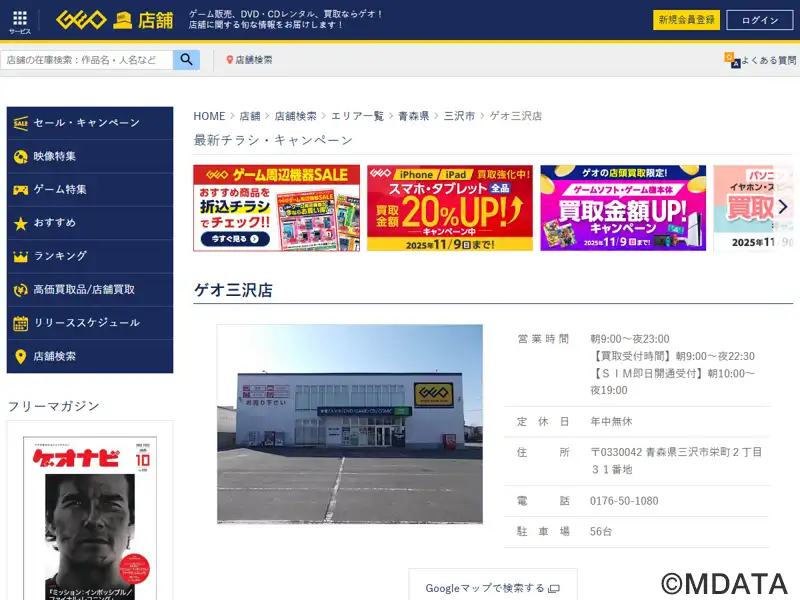Click the 新規会員登録 button

click(686, 20)
